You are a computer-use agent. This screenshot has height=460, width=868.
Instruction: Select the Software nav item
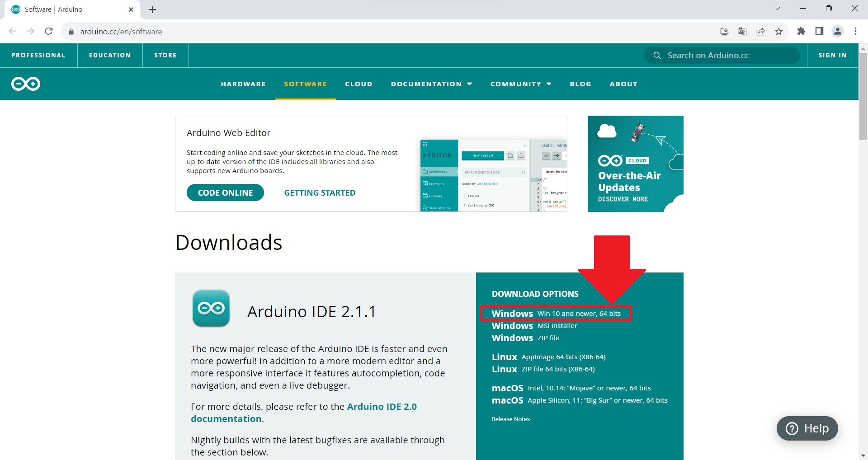(x=305, y=84)
